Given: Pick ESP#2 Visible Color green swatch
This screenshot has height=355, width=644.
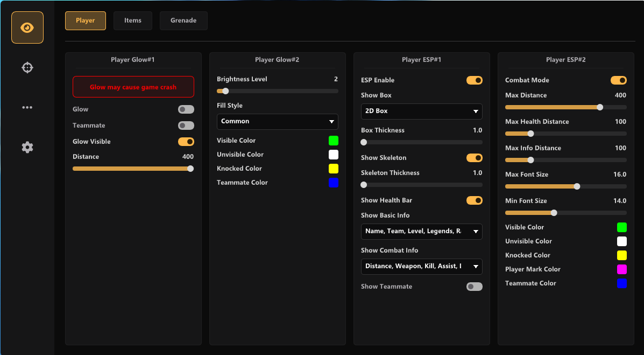Looking at the screenshot, I should point(622,227).
